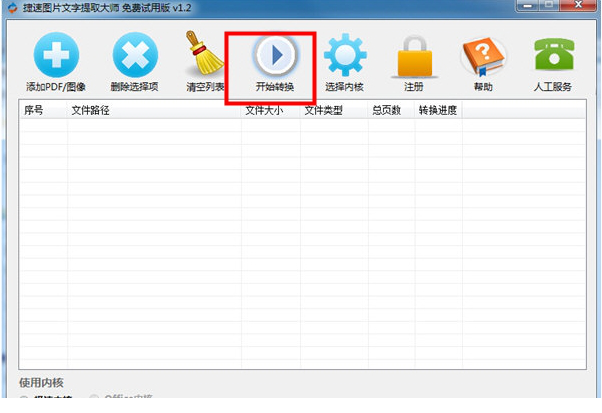
Task: Start conversion with 开始转换 play icon
Action: 275,55
